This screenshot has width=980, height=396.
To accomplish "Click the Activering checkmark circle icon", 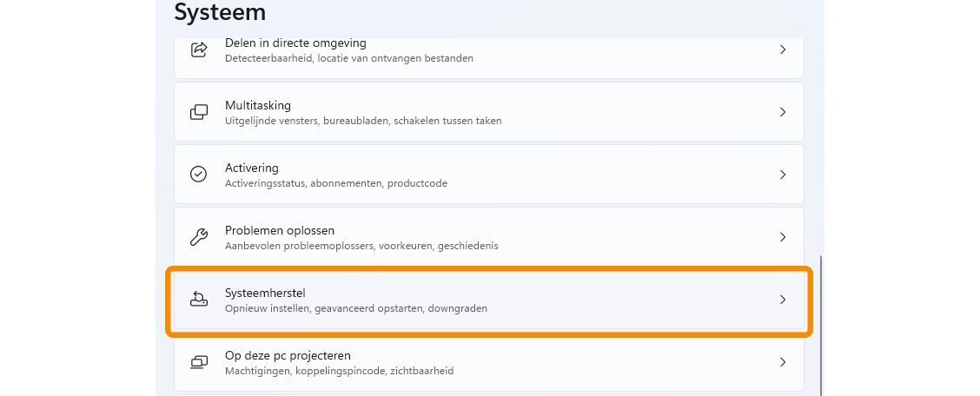I will tap(199, 175).
